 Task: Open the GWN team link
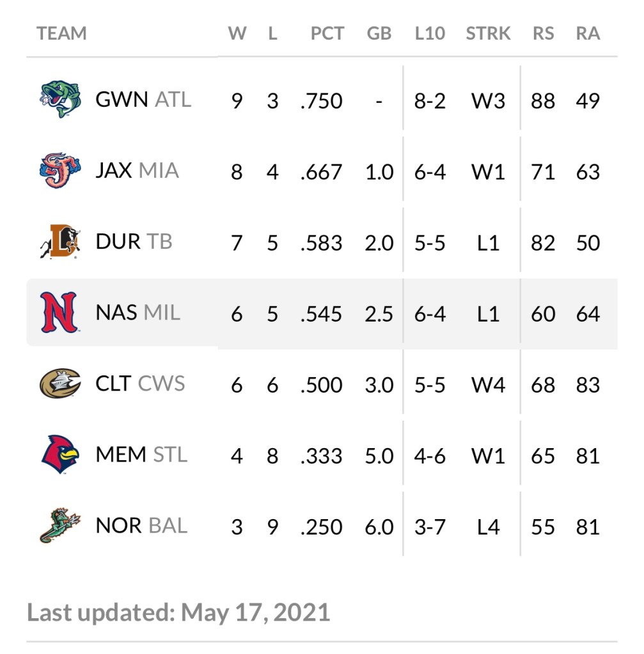[122, 100]
